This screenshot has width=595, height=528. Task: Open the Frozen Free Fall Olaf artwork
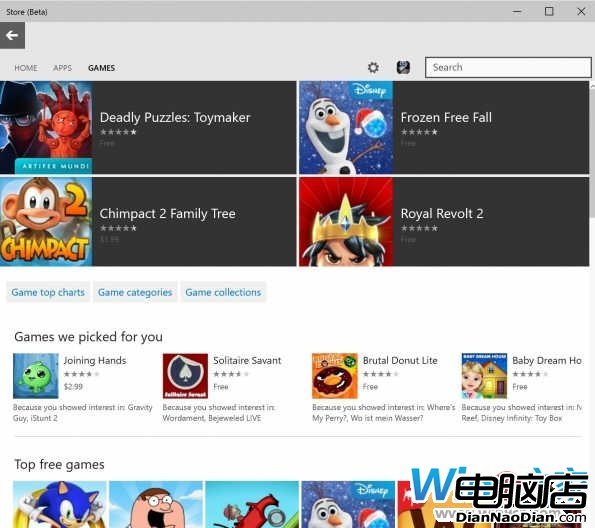coord(346,128)
